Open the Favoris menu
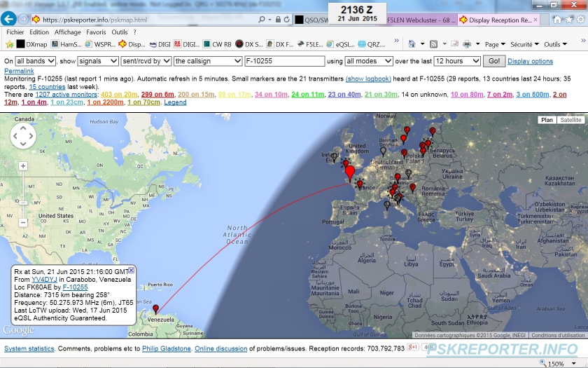588x368 pixels. click(x=96, y=32)
